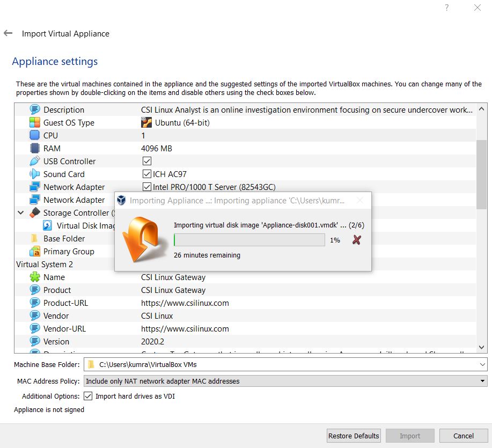Viewport: 492px width, 448px height.
Task: Click the '26 minutes remaining' text
Action: [207, 255]
